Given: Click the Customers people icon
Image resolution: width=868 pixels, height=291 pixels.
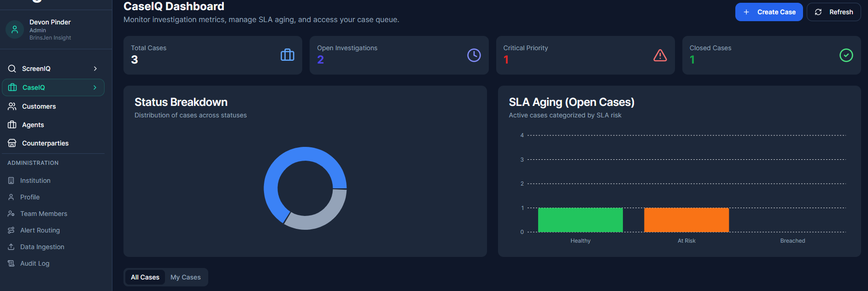Looking at the screenshot, I should 12,106.
